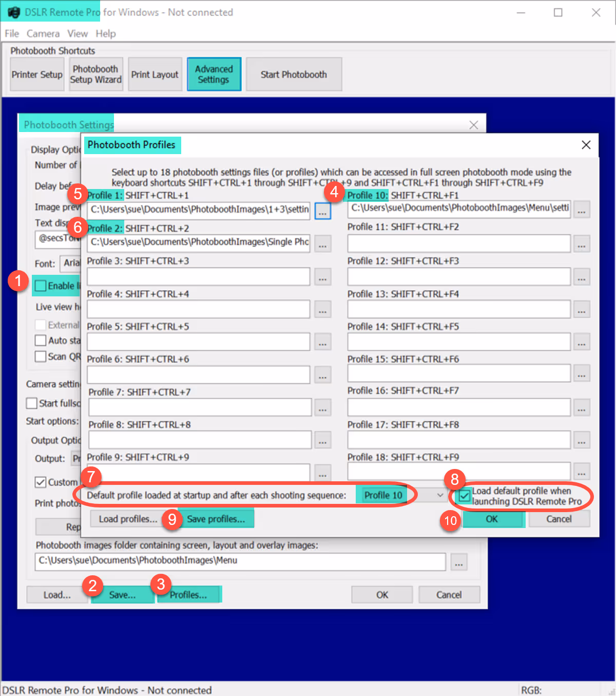Open the Help menu
The height and width of the screenshot is (696, 616).
(106, 33)
